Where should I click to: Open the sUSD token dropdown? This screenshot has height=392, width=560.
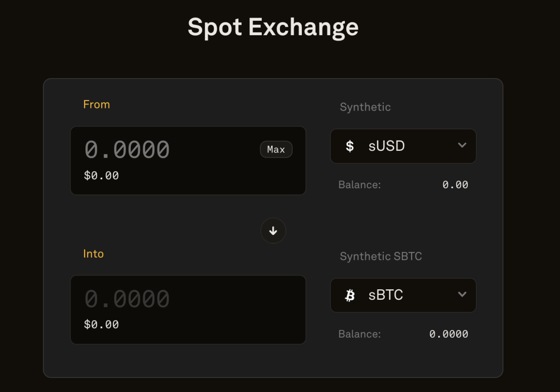point(403,146)
